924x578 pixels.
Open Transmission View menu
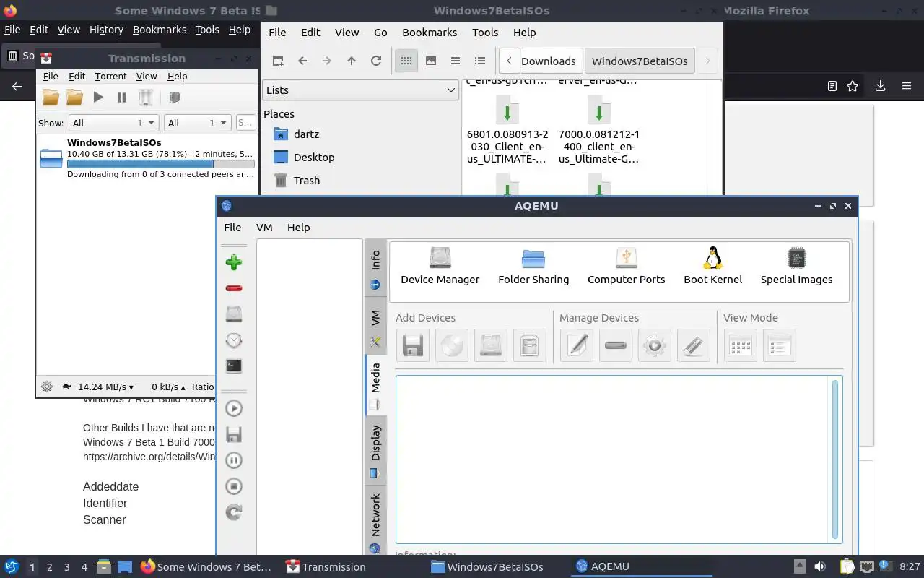tap(147, 76)
